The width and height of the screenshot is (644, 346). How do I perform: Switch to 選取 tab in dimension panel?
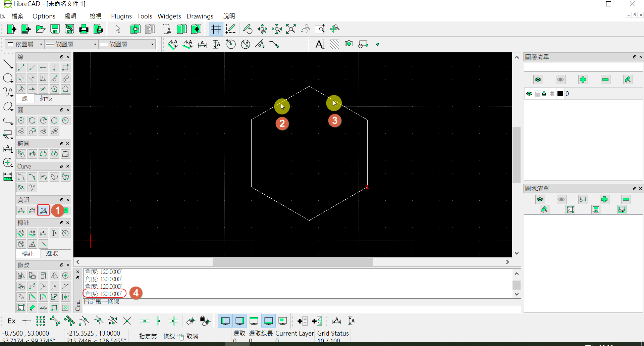[x=52, y=253]
